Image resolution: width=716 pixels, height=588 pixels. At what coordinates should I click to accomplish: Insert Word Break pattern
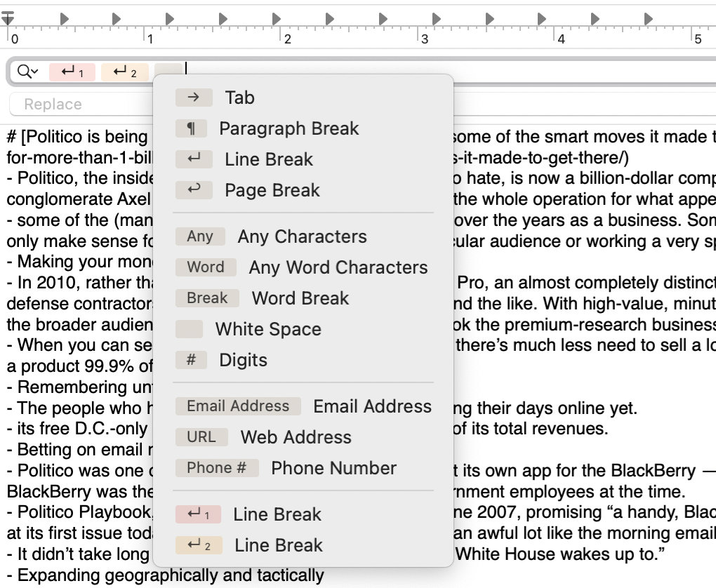pyautogui.click(x=300, y=298)
